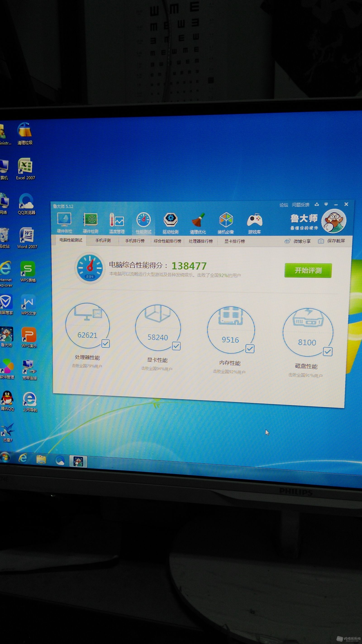The width and height of the screenshot is (362, 644).
Task: Click the overall score gauge icon
Action: (x=90, y=268)
